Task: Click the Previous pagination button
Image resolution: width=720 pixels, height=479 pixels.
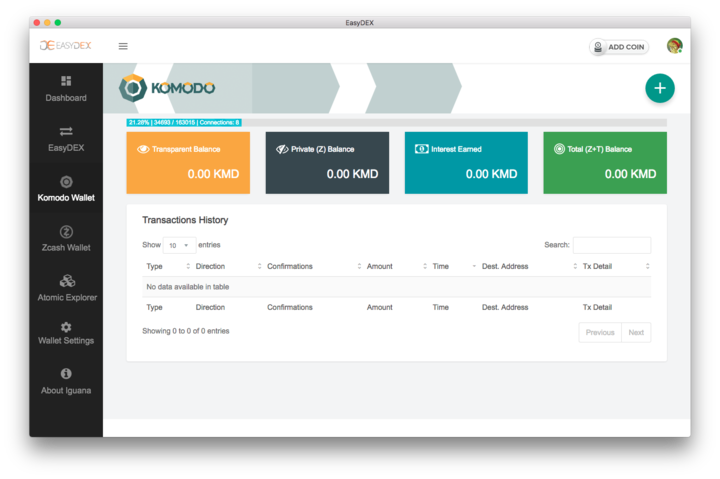Action: click(x=600, y=332)
